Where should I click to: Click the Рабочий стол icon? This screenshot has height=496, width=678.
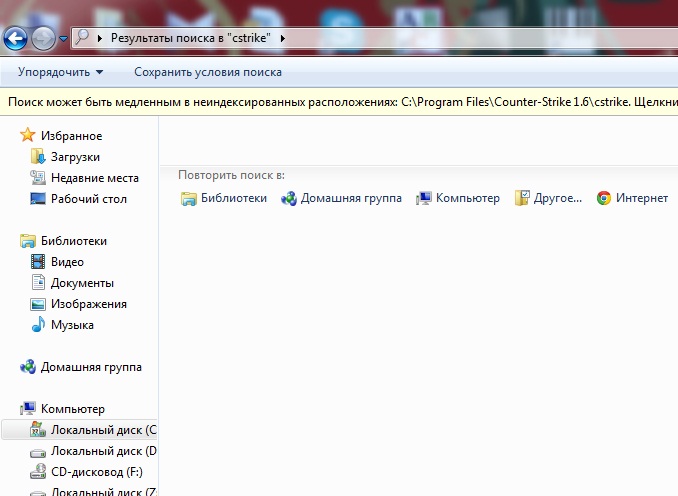click(x=38, y=198)
